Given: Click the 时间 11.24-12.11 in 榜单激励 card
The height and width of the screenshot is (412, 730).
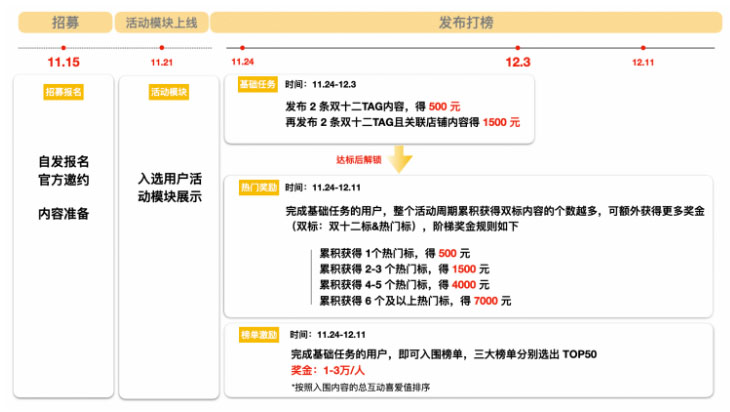Looking at the screenshot, I should click(328, 335).
